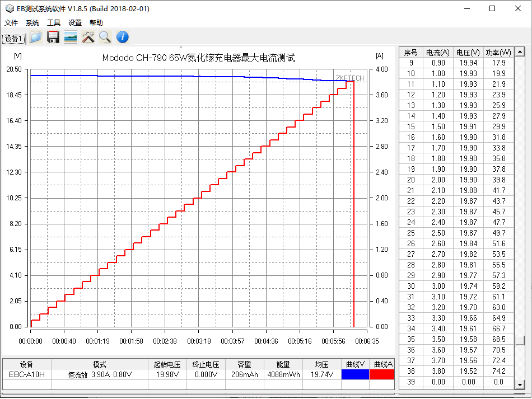Image resolution: width=532 pixels, height=399 pixels.
Task: Close the EB test software window
Action: click(x=518, y=8)
